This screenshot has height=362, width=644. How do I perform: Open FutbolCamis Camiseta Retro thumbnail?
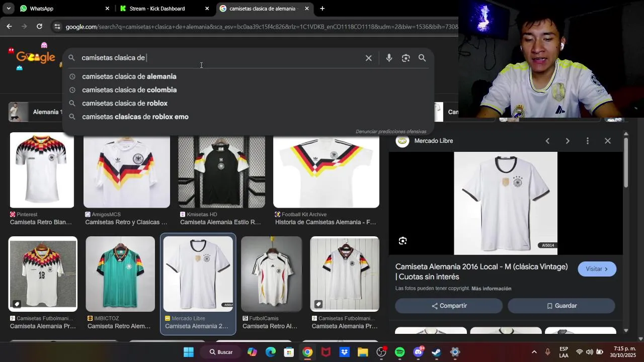point(272,274)
